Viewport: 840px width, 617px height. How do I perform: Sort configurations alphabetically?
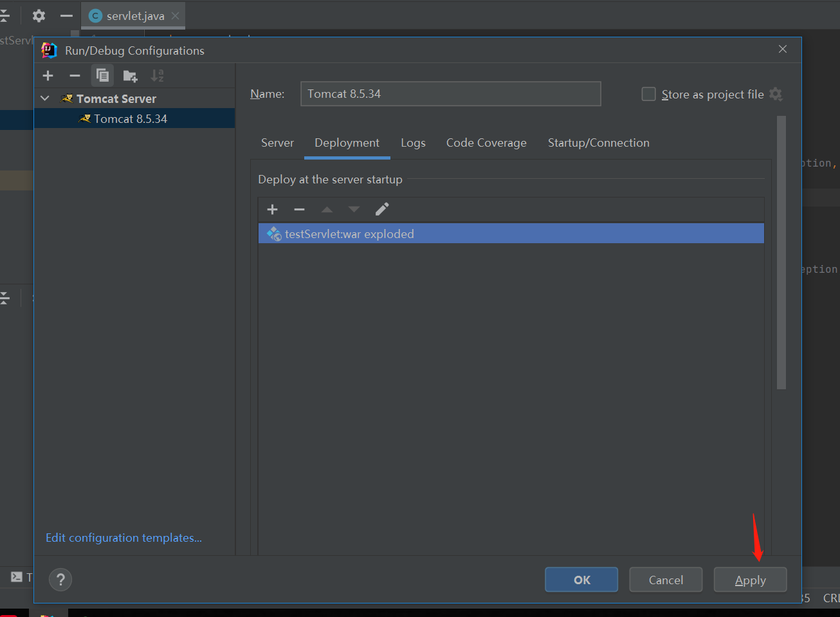[157, 76]
